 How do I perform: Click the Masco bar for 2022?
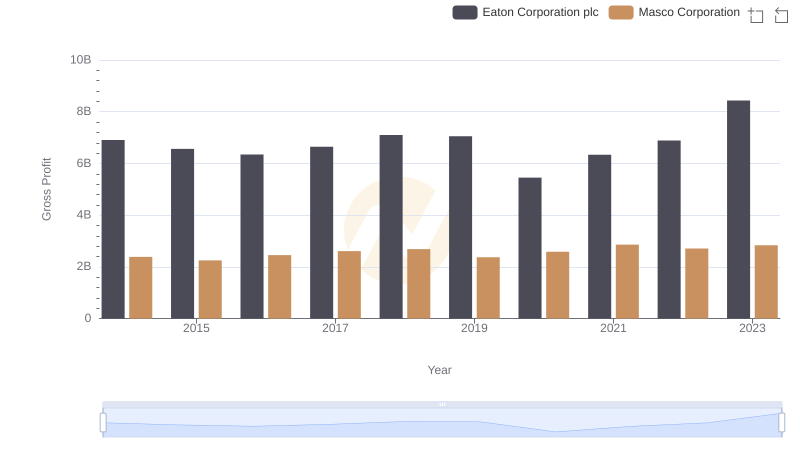click(x=696, y=284)
